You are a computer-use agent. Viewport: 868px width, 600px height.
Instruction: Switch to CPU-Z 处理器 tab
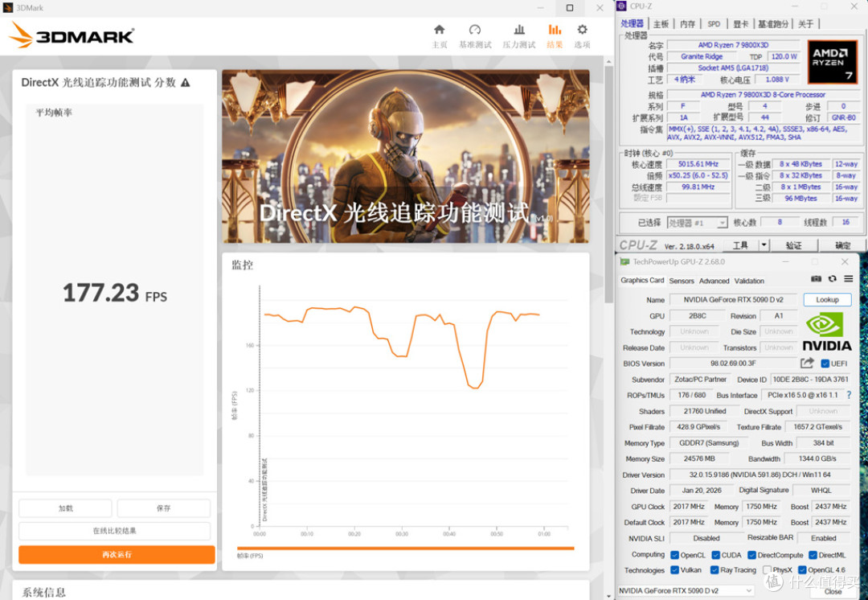[632, 24]
